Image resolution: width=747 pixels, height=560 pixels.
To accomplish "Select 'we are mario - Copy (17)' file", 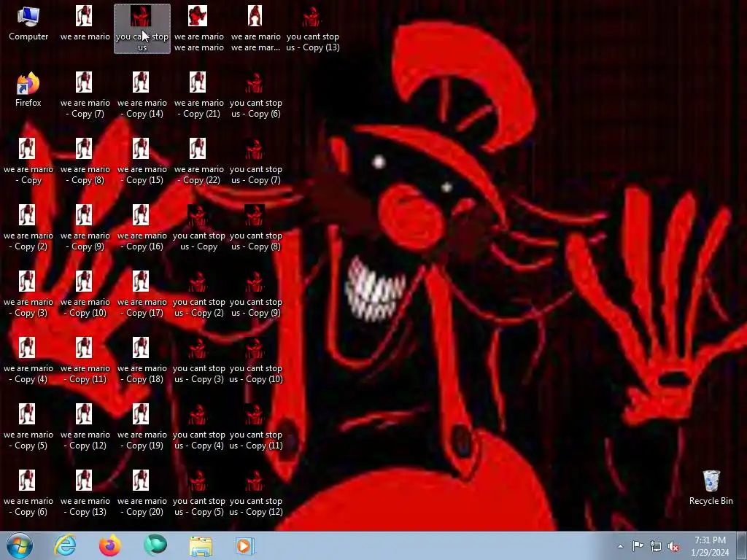I will [142, 294].
